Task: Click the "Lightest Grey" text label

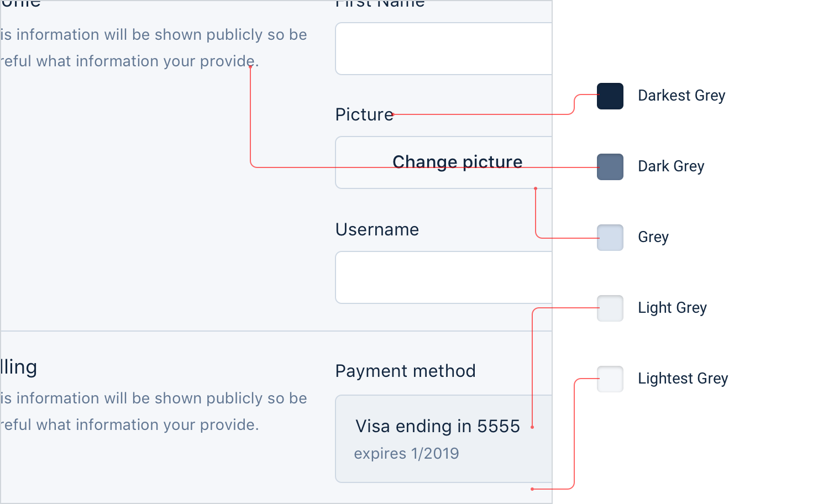Action: coord(683,379)
